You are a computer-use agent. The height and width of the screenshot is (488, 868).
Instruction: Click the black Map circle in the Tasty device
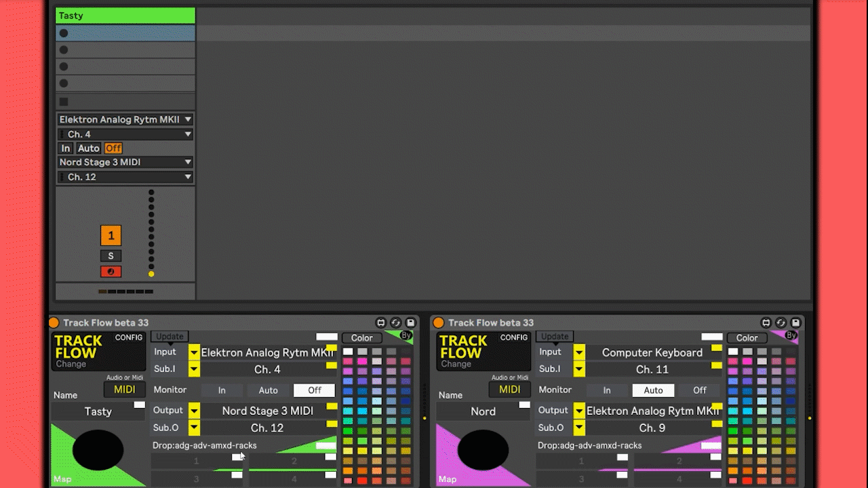98,450
